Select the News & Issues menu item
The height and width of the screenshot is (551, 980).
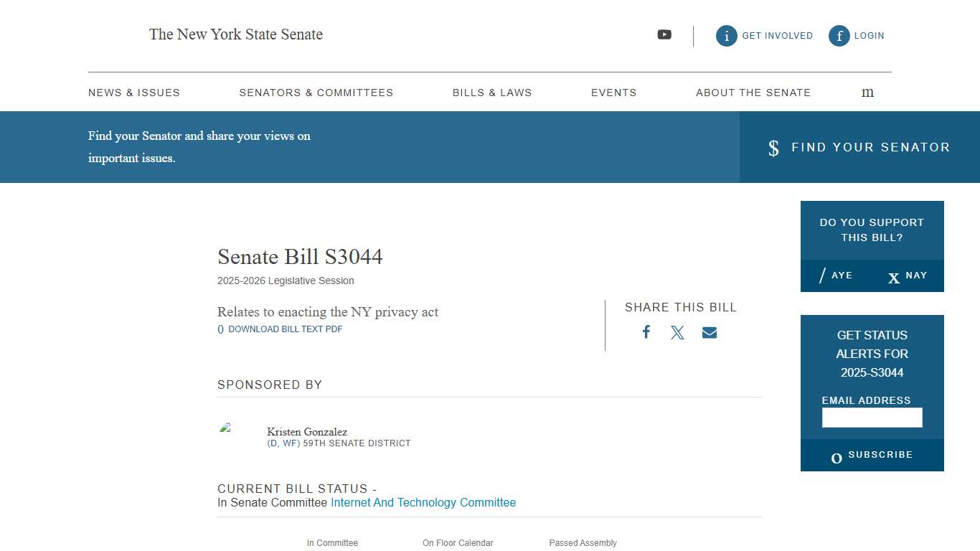[134, 92]
